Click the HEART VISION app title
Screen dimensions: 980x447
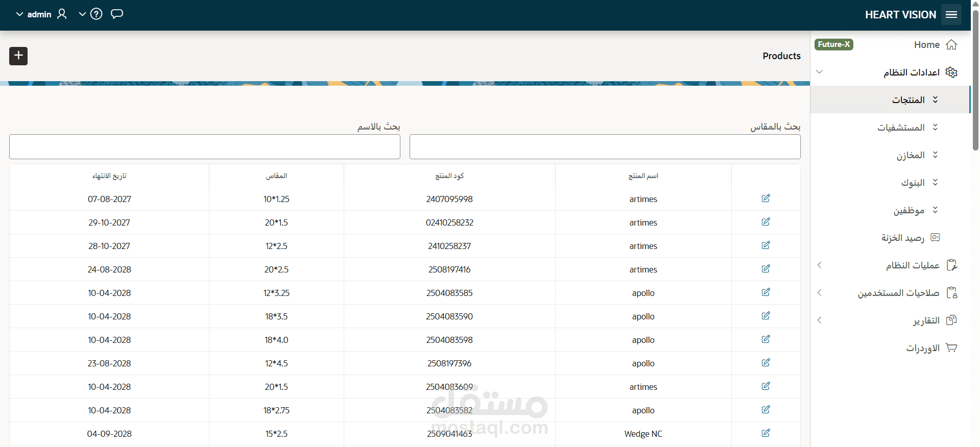(900, 15)
